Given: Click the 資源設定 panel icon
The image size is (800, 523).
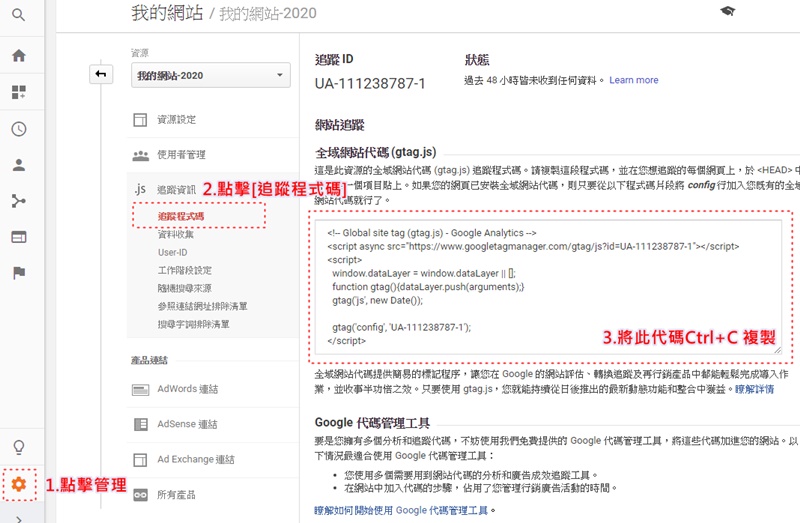Looking at the screenshot, I should pos(140,120).
